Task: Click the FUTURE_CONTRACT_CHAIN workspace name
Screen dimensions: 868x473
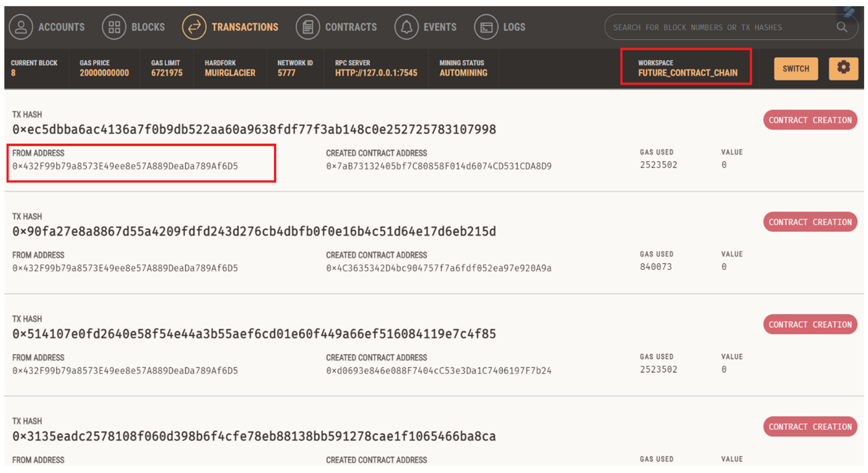Action: [687, 73]
